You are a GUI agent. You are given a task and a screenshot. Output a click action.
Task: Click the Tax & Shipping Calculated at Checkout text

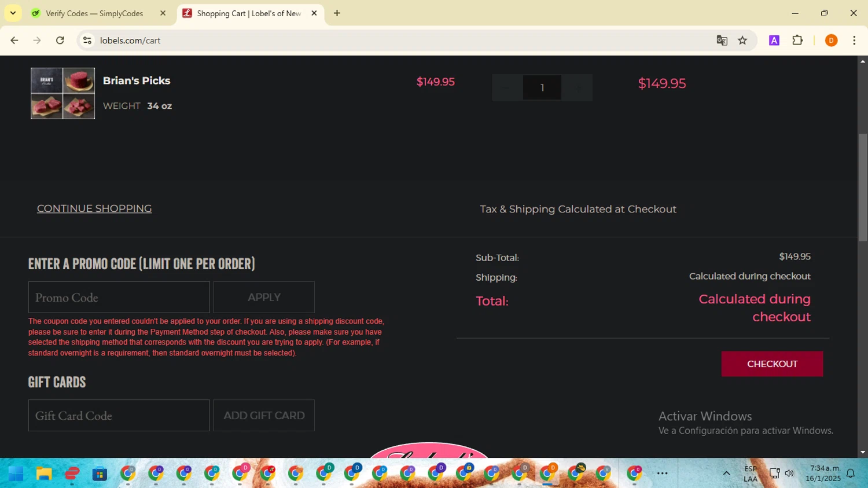point(578,209)
